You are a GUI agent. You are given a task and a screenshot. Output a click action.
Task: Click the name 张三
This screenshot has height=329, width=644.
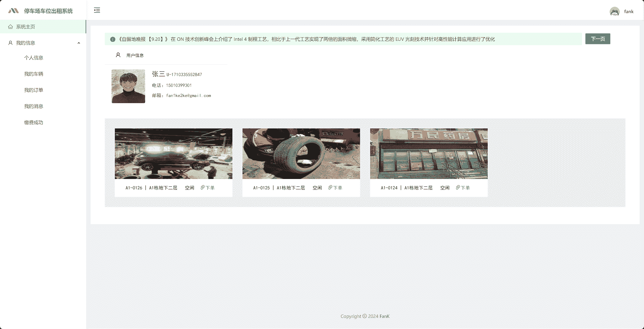[158, 74]
